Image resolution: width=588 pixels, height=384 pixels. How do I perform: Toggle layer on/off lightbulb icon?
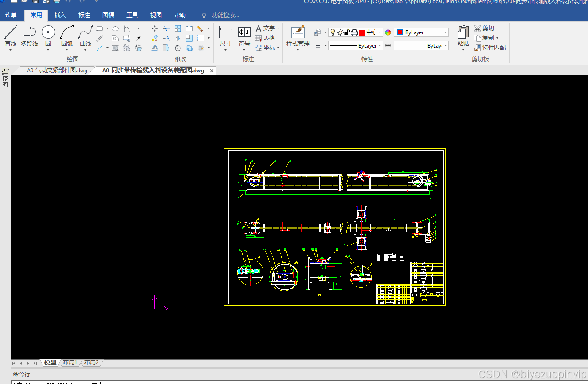click(x=333, y=32)
